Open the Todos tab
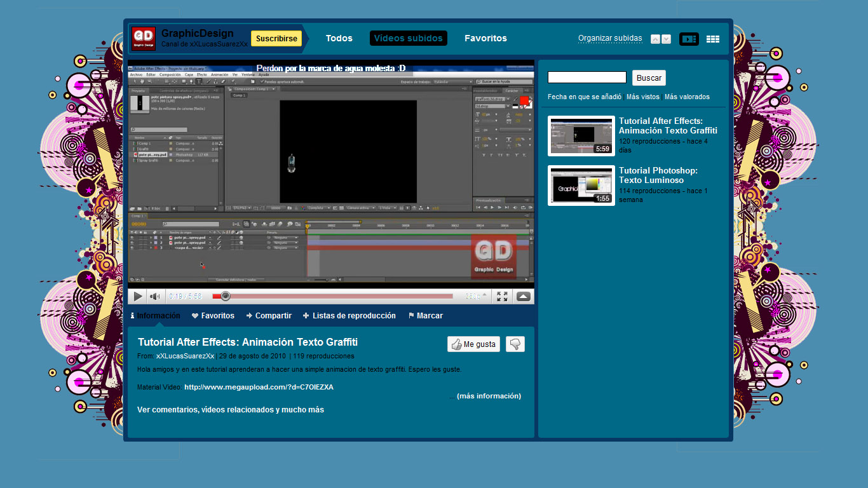This screenshot has height=488, width=868. [339, 38]
